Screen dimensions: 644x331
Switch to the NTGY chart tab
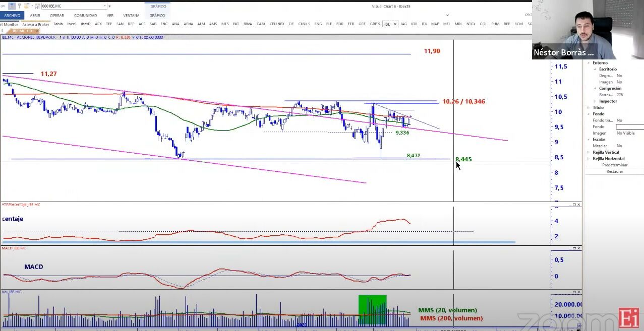pyautogui.click(x=471, y=24)
